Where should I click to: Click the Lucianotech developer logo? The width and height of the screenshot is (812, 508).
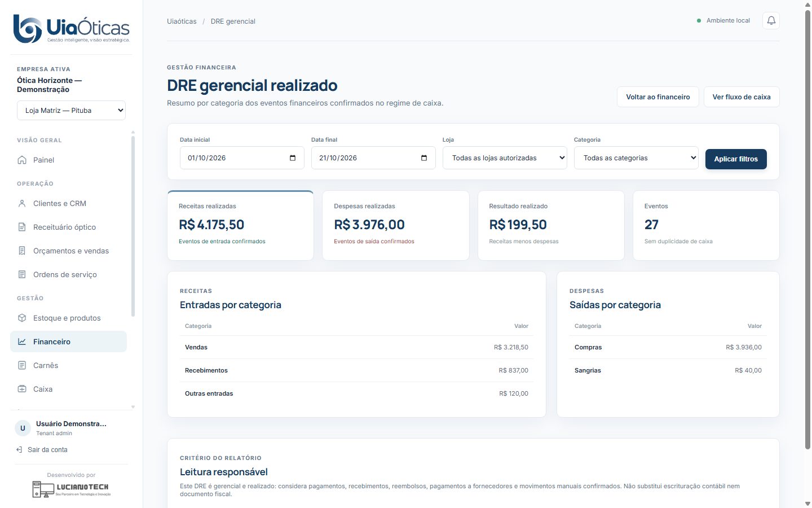tap(71, 489)
